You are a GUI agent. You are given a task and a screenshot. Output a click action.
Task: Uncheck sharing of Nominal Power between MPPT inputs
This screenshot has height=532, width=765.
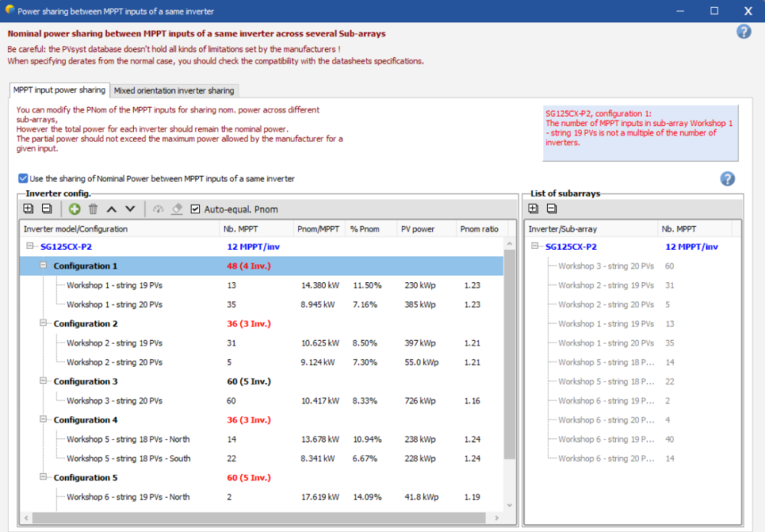coord(24,179)
